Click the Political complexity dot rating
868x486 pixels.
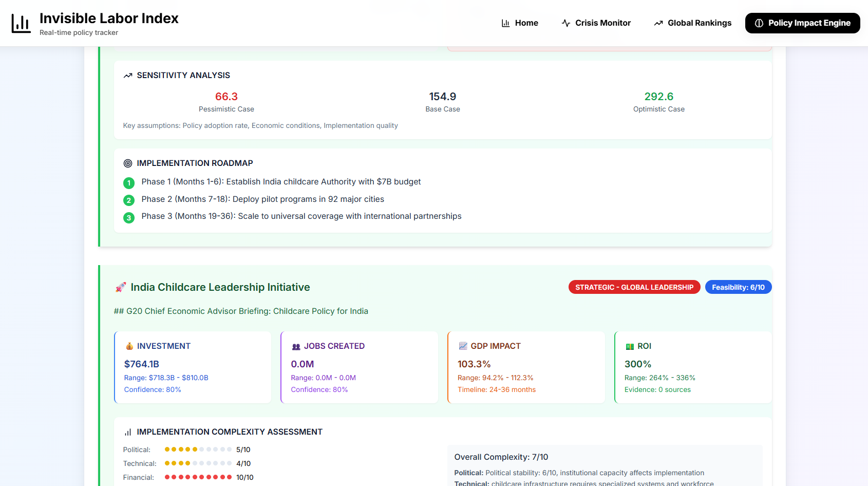click(198, 450)
